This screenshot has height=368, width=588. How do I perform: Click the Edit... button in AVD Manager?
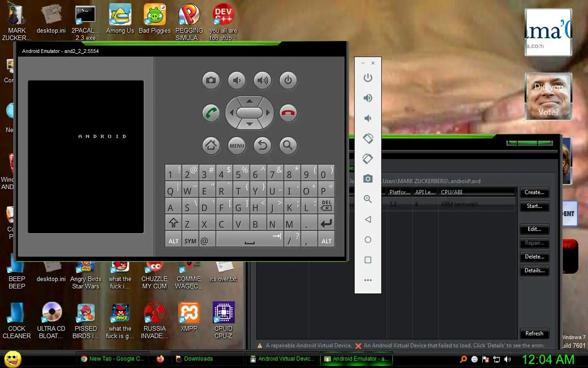[534, 229]
